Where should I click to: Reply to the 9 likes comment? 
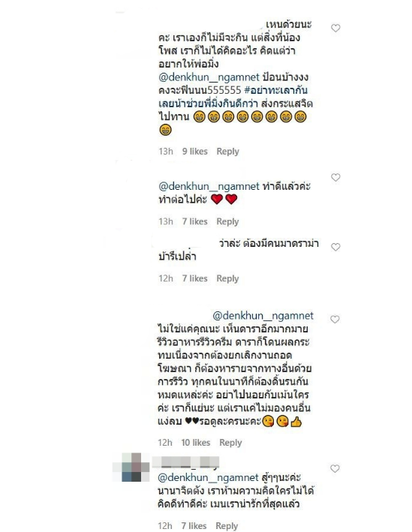[227, 152]
